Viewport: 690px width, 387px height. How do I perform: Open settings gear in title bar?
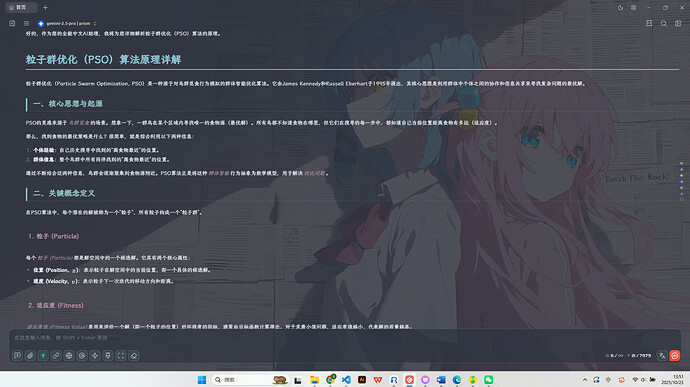coord(634,7)
